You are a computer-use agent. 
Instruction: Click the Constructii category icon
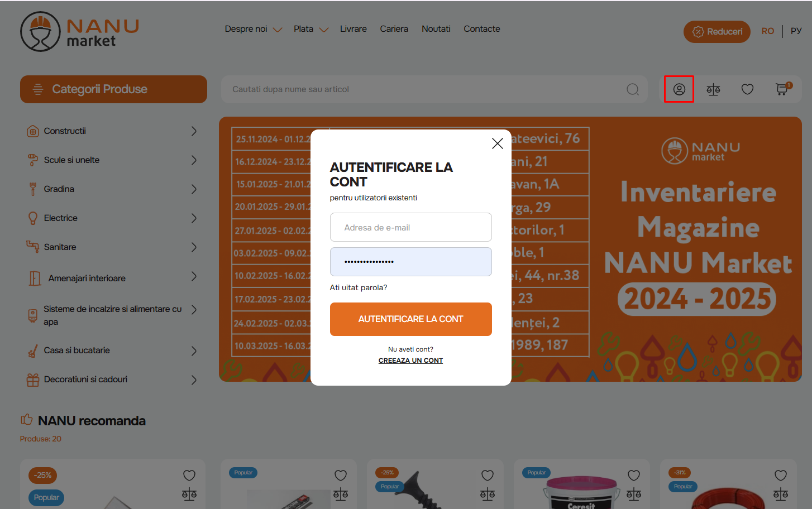(x=33, y=131)
